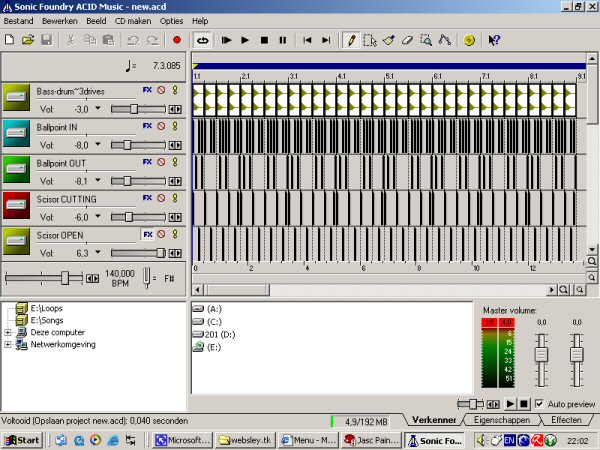Open Vol dropdown on Scisor CUTTING track
The height and width of the screenshot is (450, 600).
click(x=98, y=216)
